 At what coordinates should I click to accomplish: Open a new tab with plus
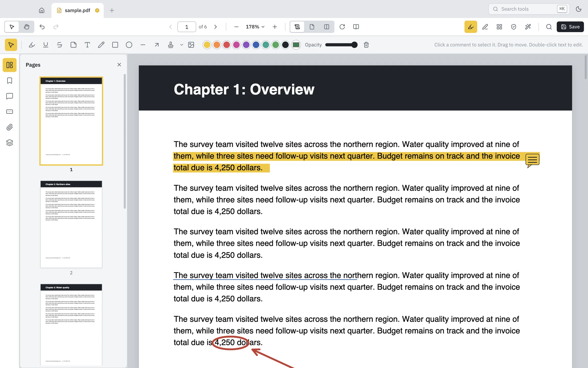point(112,10)
